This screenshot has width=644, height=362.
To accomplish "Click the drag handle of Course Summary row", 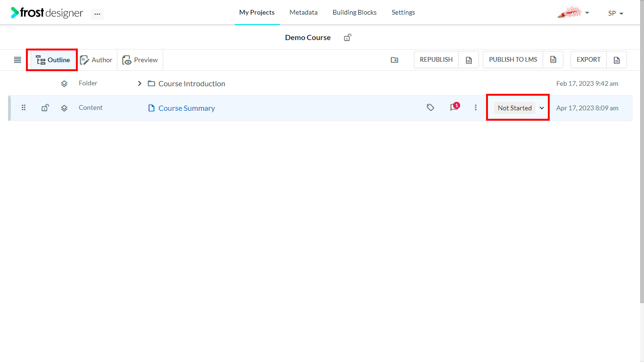I will (24, 108).
